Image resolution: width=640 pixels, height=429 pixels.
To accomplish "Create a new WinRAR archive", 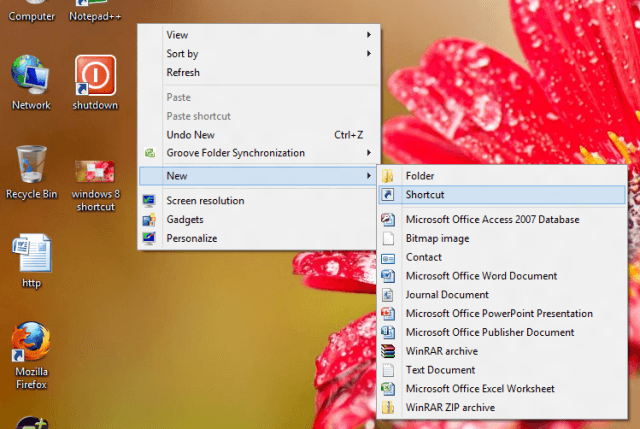I will 502,351.
